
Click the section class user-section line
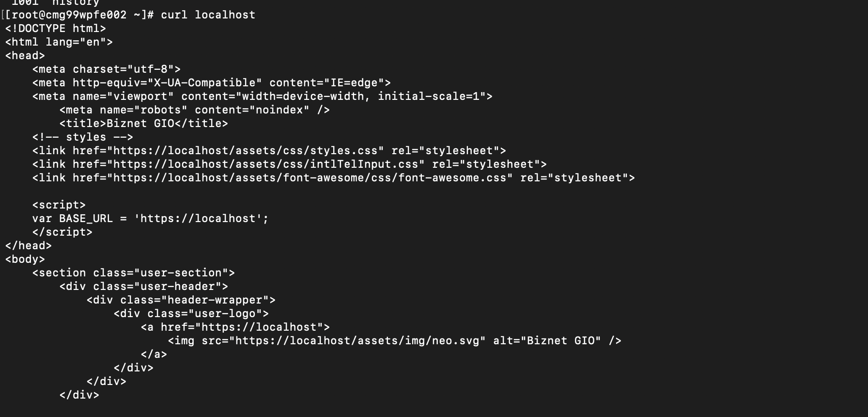133,273
